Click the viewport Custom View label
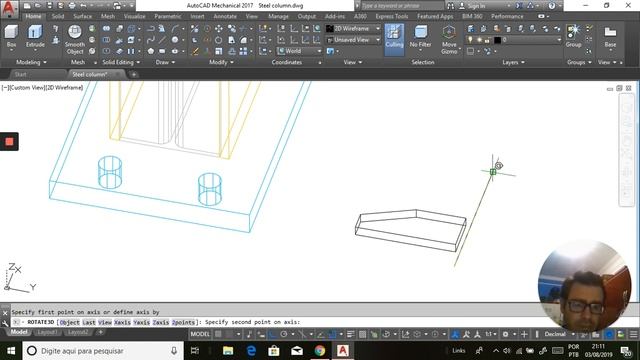This screenshot has width=640, height=360. (x=26, y=87)
